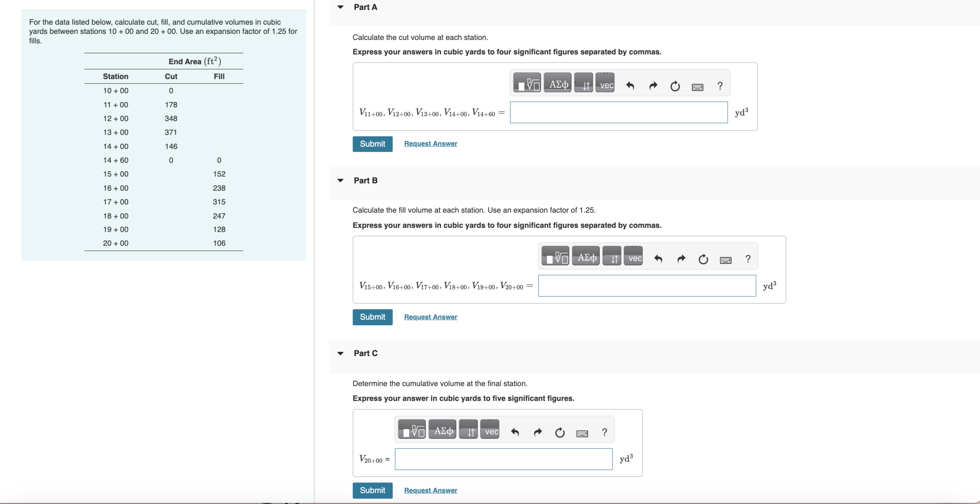Click the undo arrow in Part A toolbar
The image size is (980, 504).
[x=630, y=86]
